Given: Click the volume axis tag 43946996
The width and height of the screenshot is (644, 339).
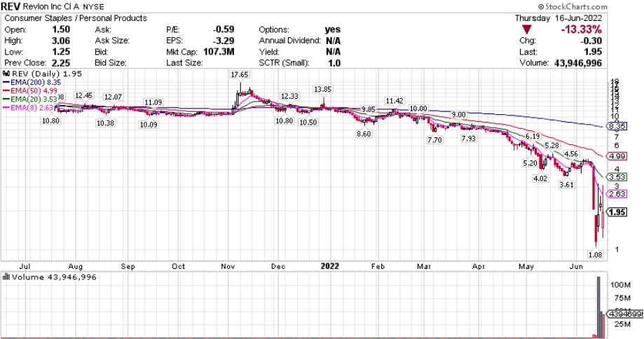Looking at the screenshot, I should point(626,314).
